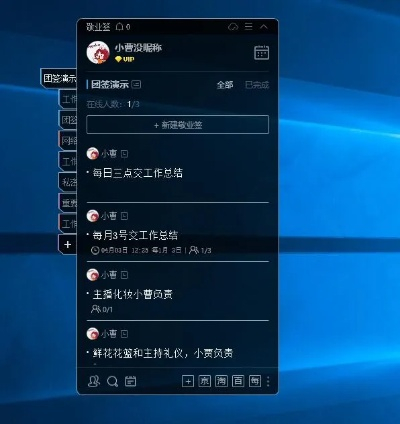Click the cloud sync icon
Image resolution: width=400 pixels, height=424 pixels.
[233, 27]
